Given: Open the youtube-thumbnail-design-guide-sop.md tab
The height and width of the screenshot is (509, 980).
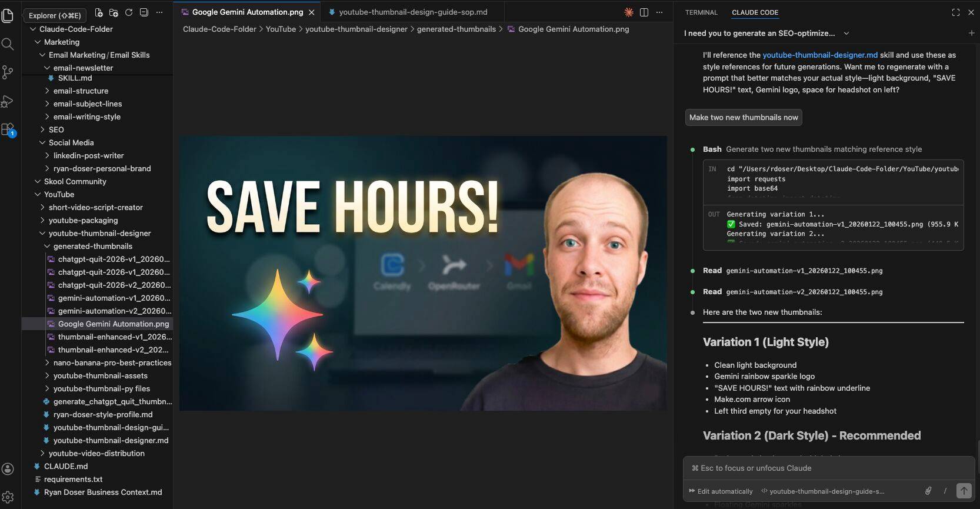Looking at the screenshot, I should [x=412, y=12].
